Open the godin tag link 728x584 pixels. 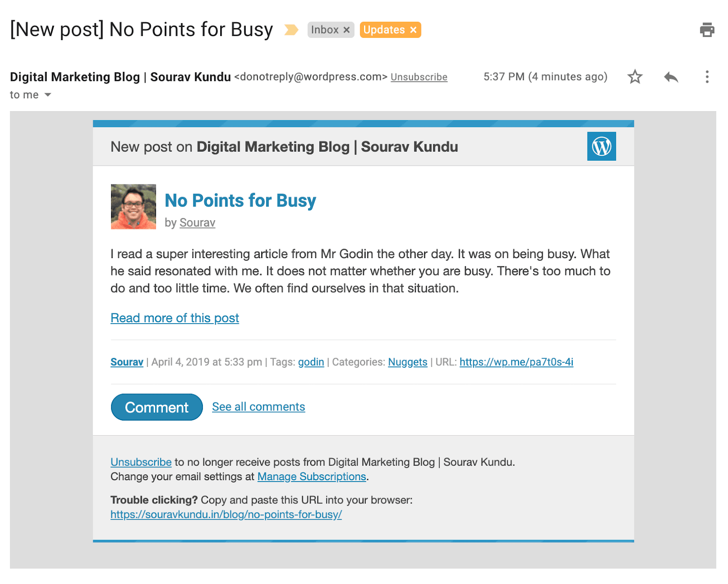click(x=311, y=362)
